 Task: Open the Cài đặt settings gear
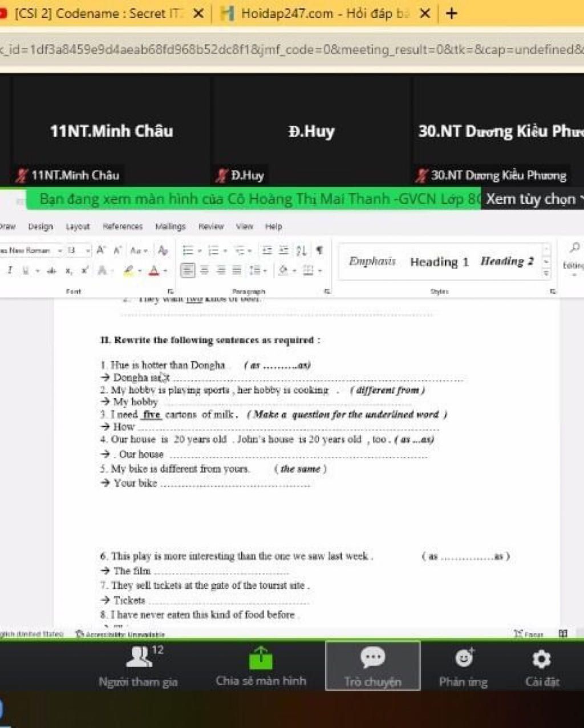click(542, 666)
